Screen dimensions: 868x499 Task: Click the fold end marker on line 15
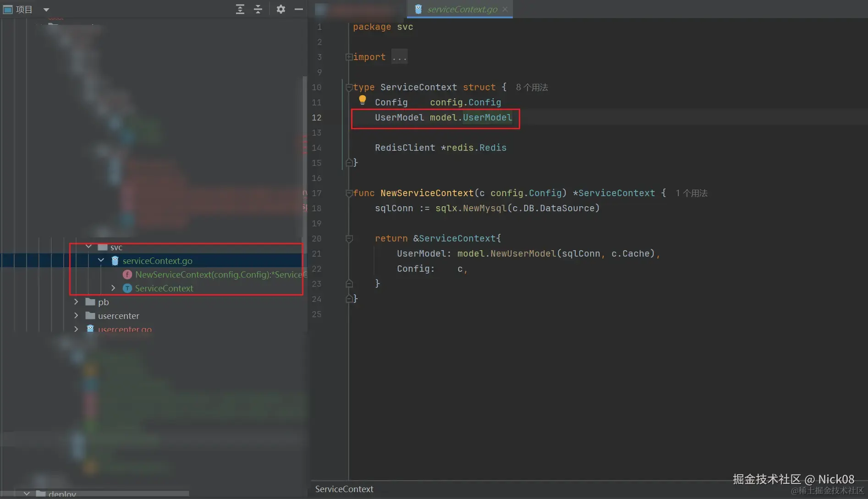click(349, 163)
